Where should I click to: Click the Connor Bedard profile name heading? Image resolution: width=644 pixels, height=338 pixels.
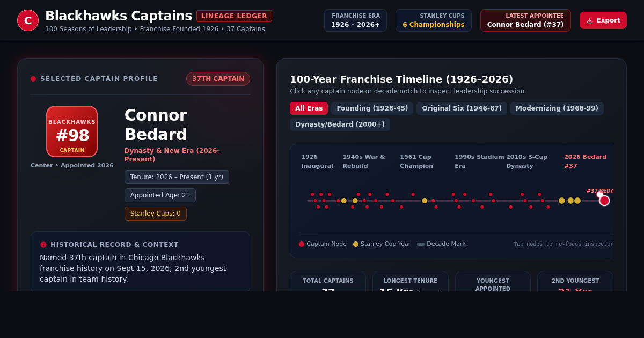[156, 124]
